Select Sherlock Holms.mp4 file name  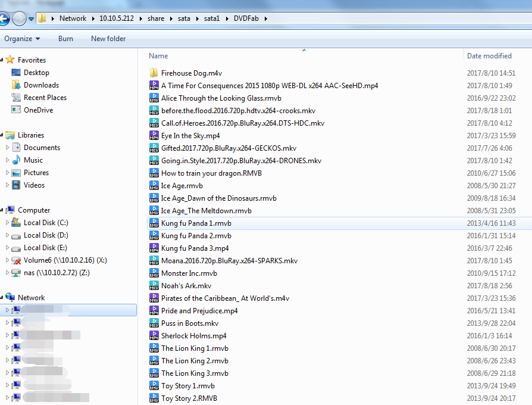(194, 336)
